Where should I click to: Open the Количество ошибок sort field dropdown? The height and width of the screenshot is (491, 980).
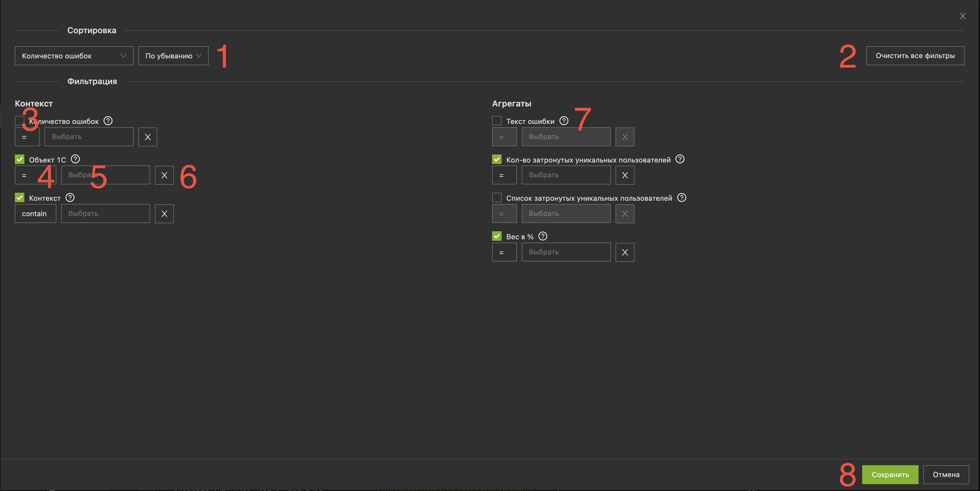click(74, 56)
